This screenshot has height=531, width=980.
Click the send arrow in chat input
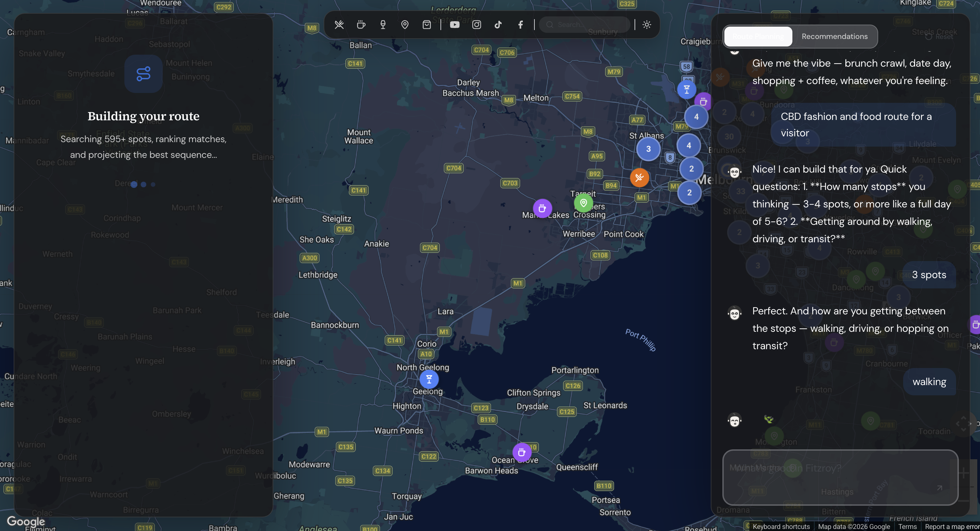[939, 488]
